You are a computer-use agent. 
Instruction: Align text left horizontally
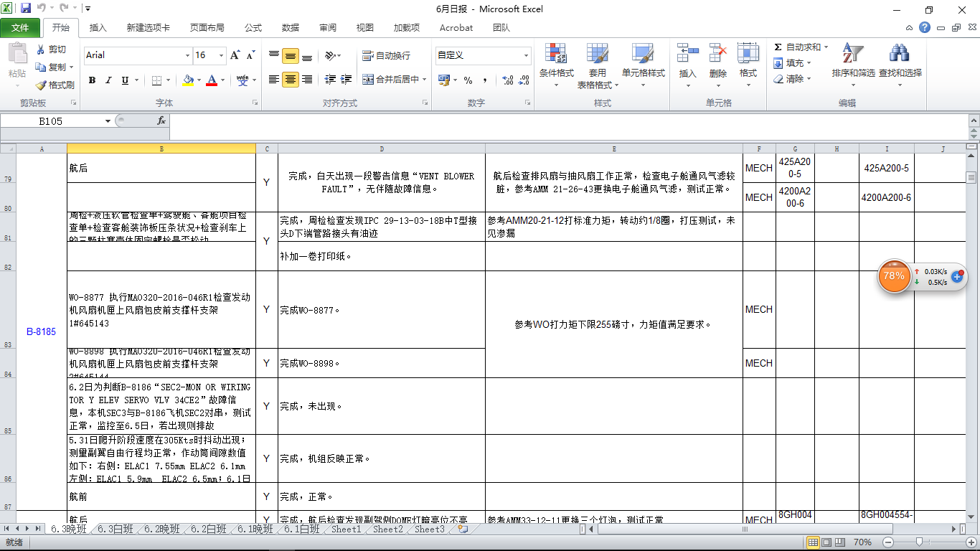click(274, 80)
